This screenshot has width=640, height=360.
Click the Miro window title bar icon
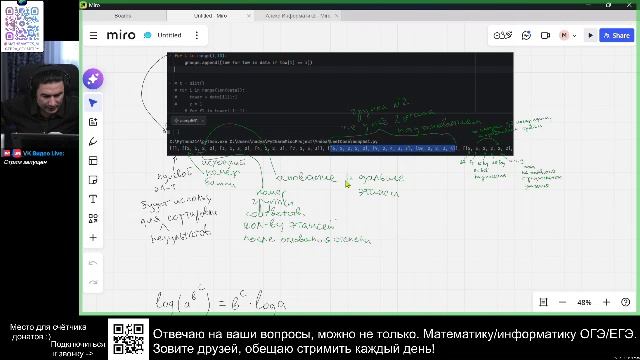click(x=84, y=5)
